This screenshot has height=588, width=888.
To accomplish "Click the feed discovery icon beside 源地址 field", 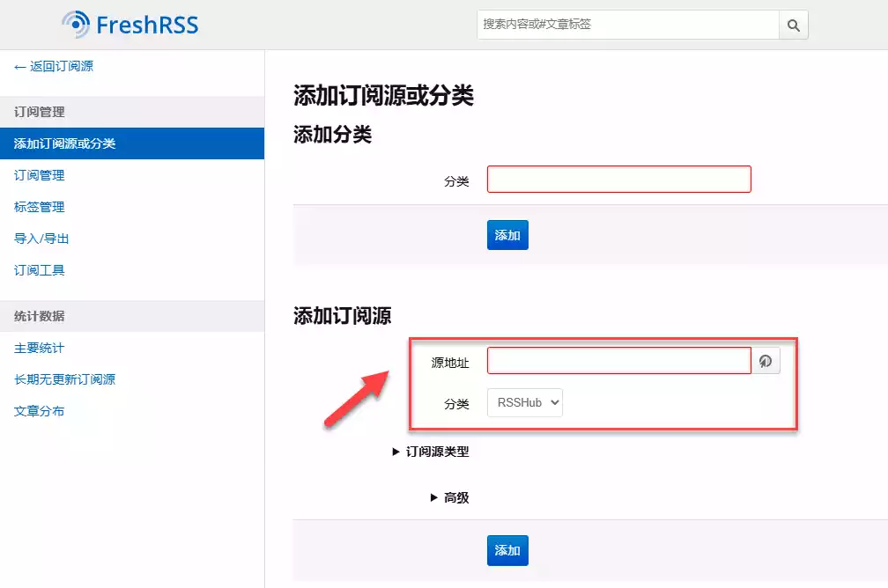I will pos(766,360).
